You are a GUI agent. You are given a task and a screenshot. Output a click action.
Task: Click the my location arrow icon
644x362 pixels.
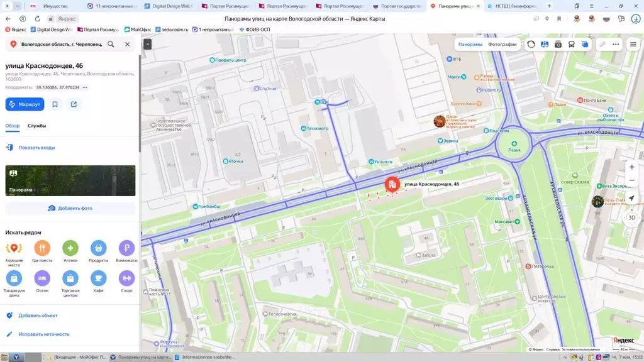coord(631,198)
